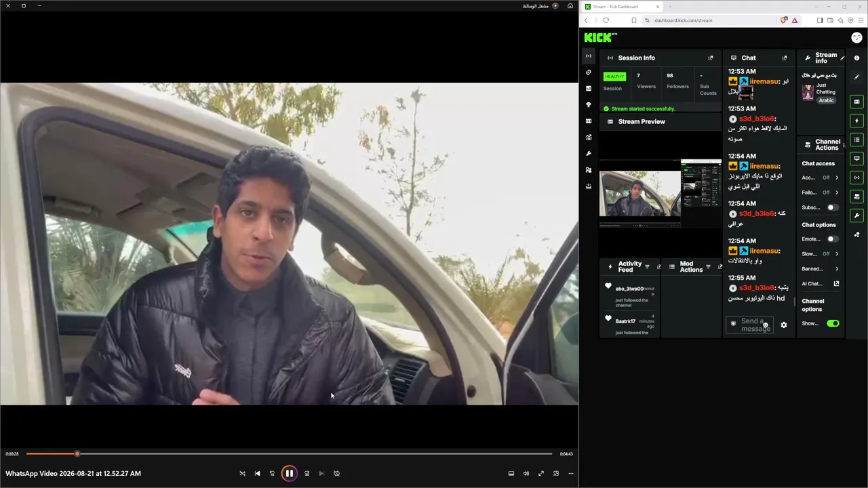Expand the Banned words option
This screenshot has width=868, height=488.
click(x=821, y=269)
